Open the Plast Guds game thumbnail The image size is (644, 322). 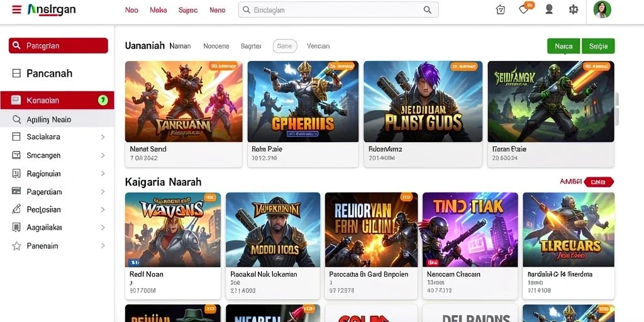coord(423,101)
